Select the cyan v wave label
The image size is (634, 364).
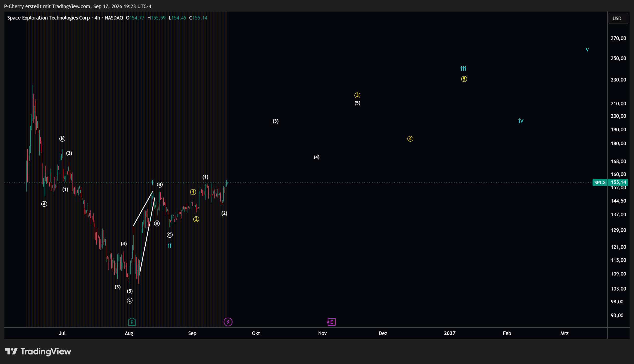pos(587,49)
